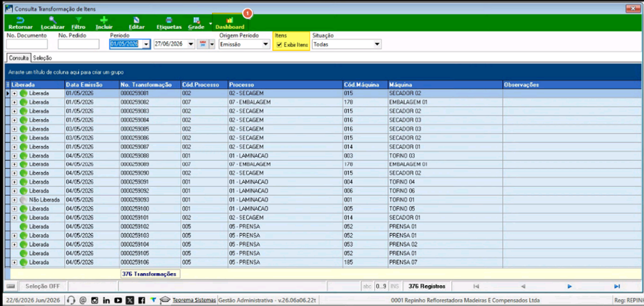Sort by the Liberada column header
Image resolution: width=644 pixels, height=306 pixels.
[x=37, y=84]
